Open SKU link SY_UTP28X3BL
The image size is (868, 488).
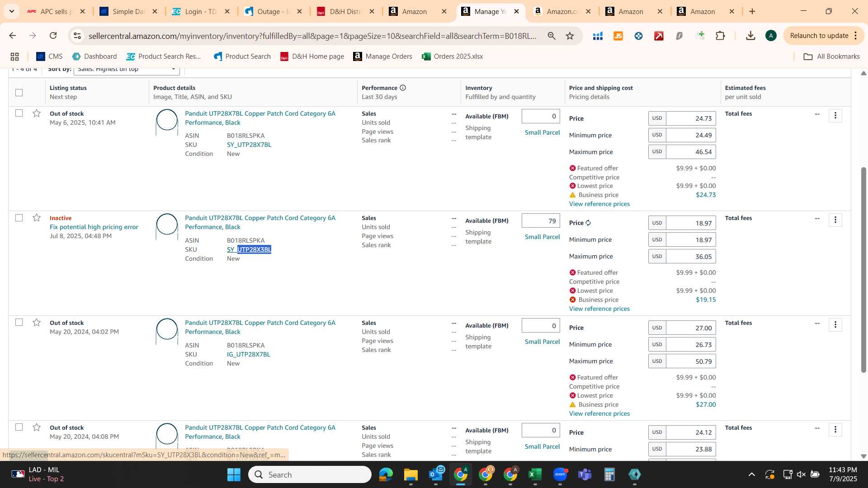click(249, 249)
